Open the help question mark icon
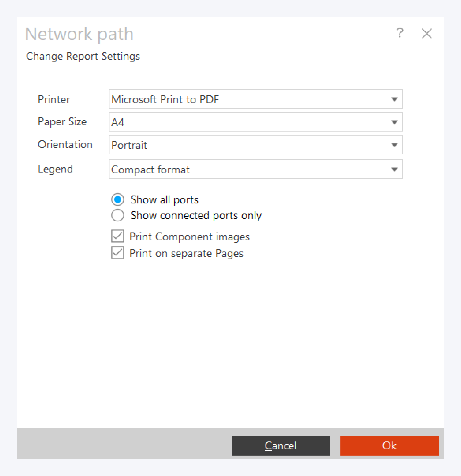Screen dimensions: 461x476 (400, 33)
